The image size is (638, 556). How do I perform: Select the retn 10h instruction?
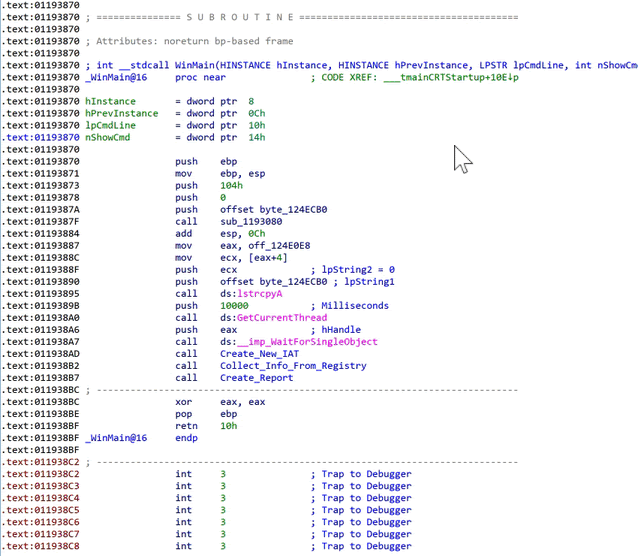pyautogui.click(x=206, y=426)
